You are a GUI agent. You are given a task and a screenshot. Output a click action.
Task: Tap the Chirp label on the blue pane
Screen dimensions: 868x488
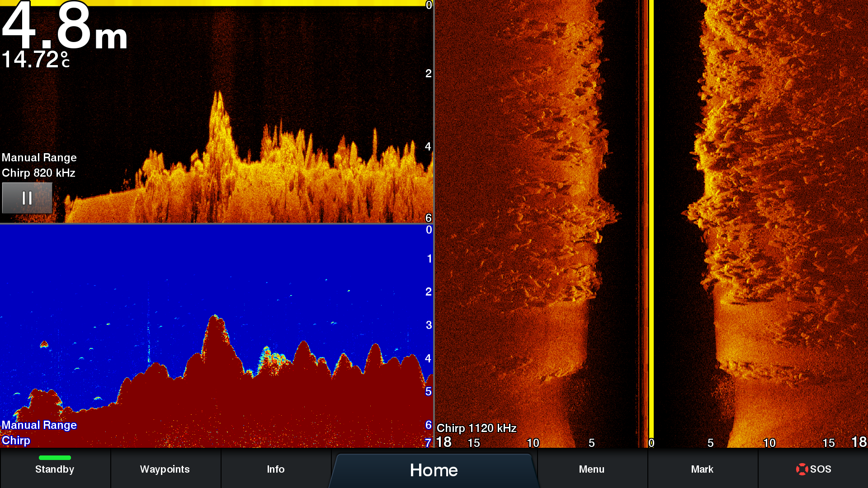16,440
